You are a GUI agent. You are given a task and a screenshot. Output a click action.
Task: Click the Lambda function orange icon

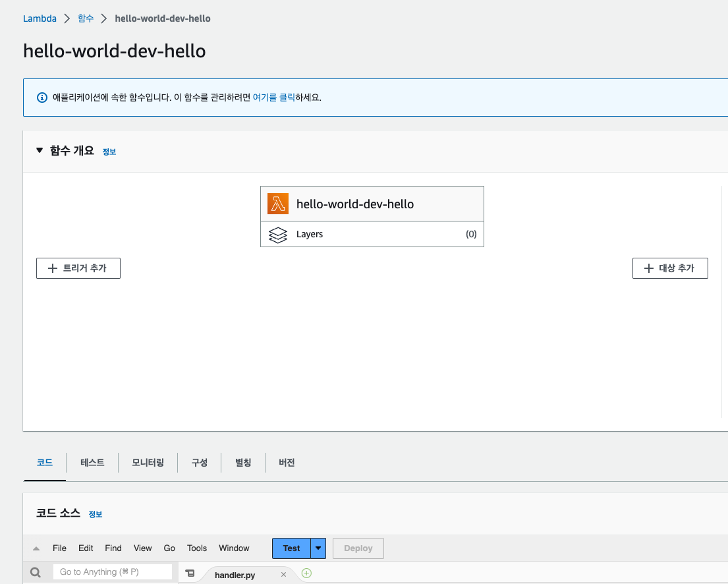pyautogui.click(x=278, y=204)
